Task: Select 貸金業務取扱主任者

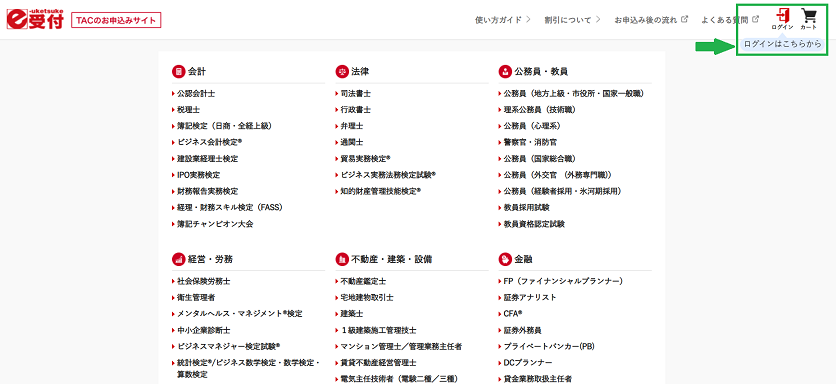Action: pos(538,379)
